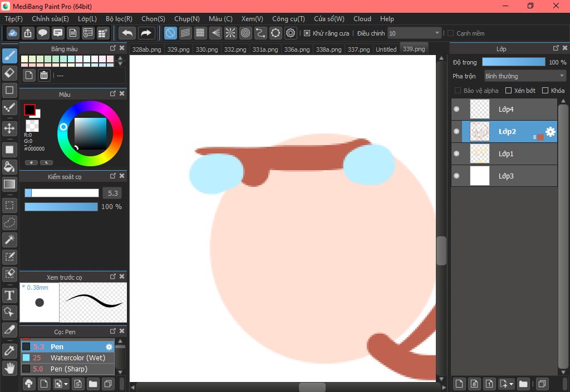Click the Redo arrow button
The image size is (570, 392).
tap(146, 33)
